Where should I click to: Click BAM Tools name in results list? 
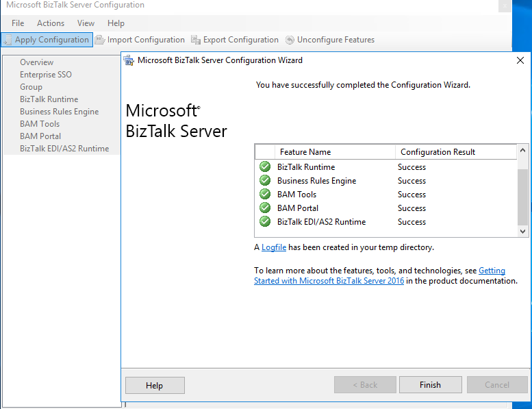pos(297,195)
